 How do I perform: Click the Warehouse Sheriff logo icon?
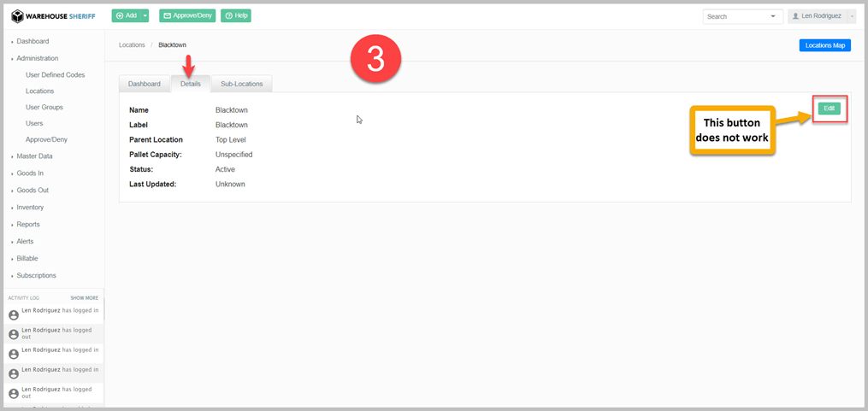17,16
